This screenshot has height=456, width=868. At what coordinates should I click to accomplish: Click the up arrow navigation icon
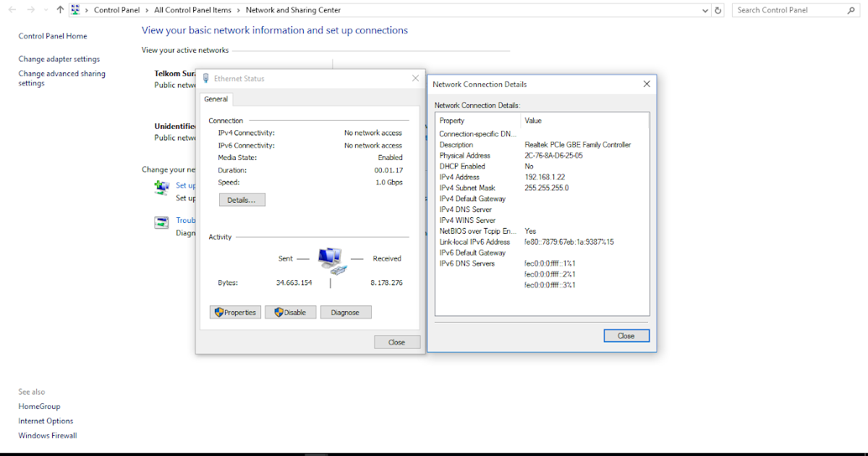click(x=60, y=9)
